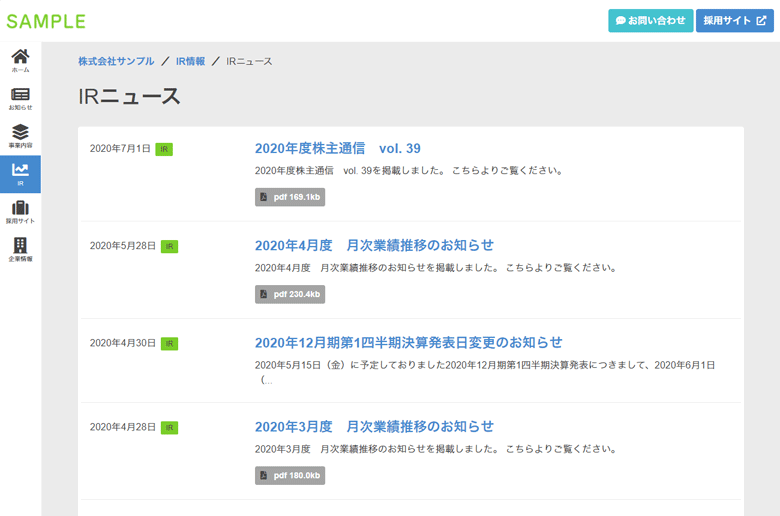
Task: Go to the IR情報 breadcrumb link
Action: click(190, 62)
